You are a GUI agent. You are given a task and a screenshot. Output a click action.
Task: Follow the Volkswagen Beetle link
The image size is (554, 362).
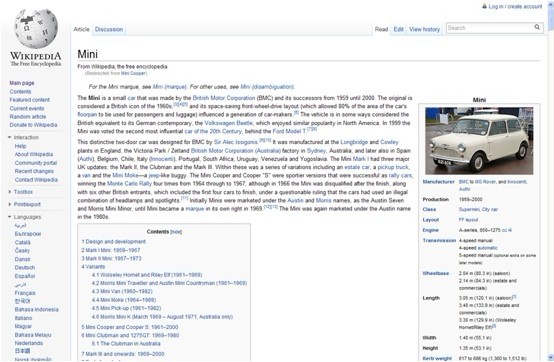tap(229, 123)
